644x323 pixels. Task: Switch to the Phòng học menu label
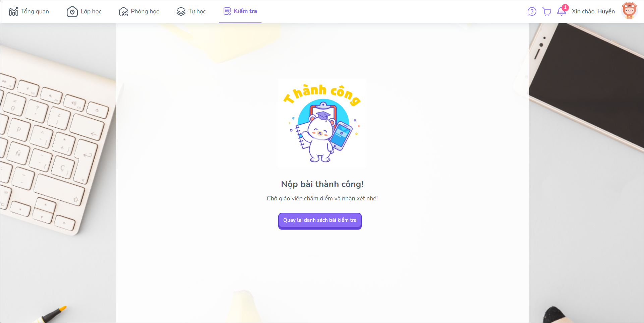click(x=145, y=11)
